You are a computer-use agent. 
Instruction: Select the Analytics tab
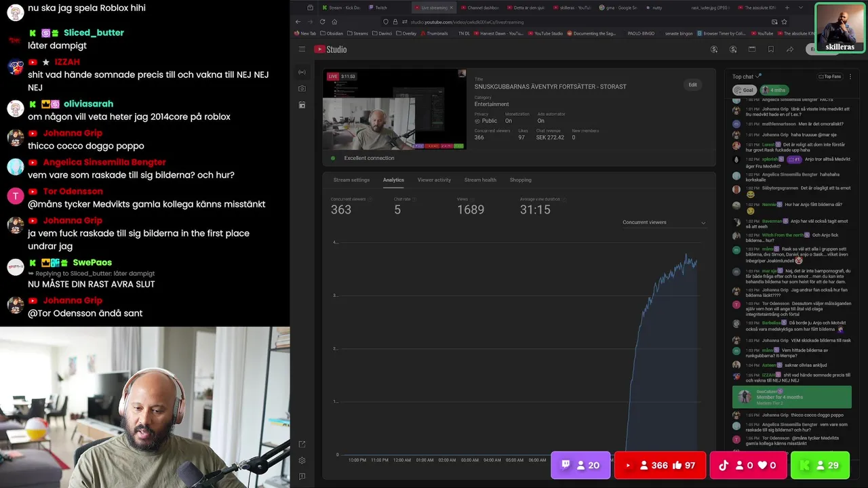[x=393, y=180]
